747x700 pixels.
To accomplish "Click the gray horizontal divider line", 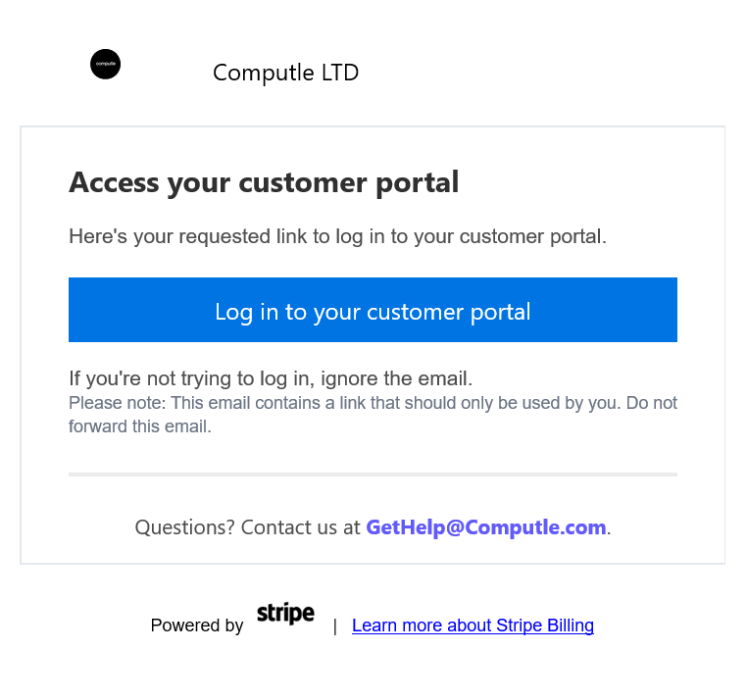I will (x=373, y=475).
